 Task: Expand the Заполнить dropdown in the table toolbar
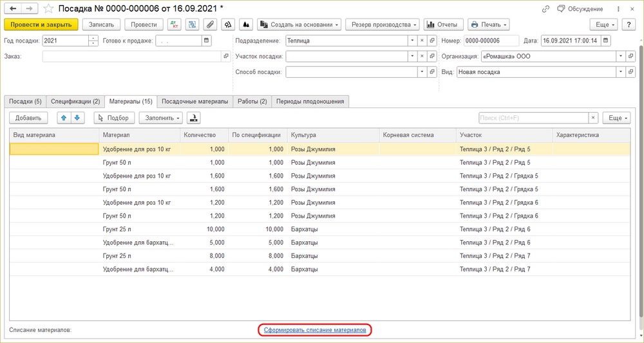162,118
